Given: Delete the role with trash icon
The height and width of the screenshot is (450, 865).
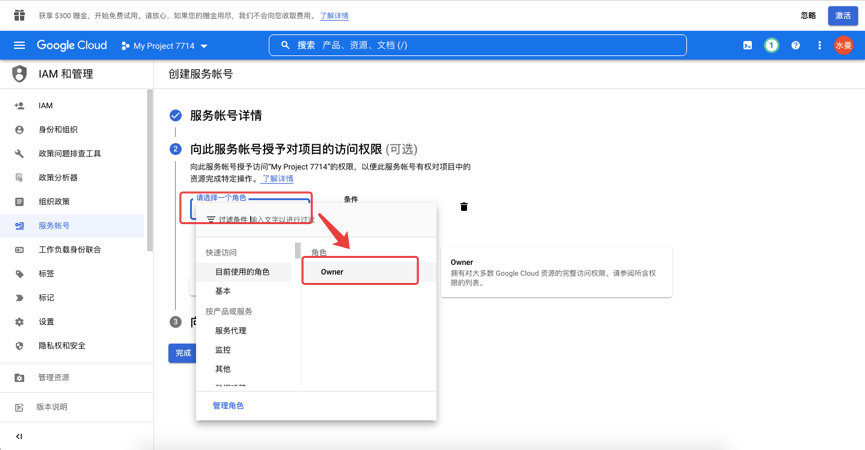Looking at the screenshot, I should (464, 207).
